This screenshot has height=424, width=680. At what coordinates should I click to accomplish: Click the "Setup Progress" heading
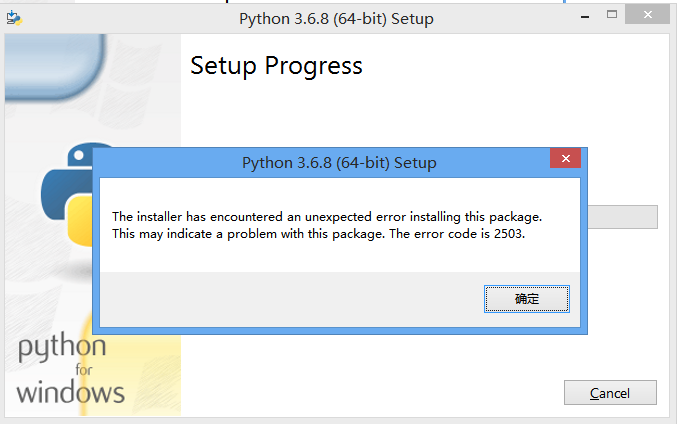[276, 66]
